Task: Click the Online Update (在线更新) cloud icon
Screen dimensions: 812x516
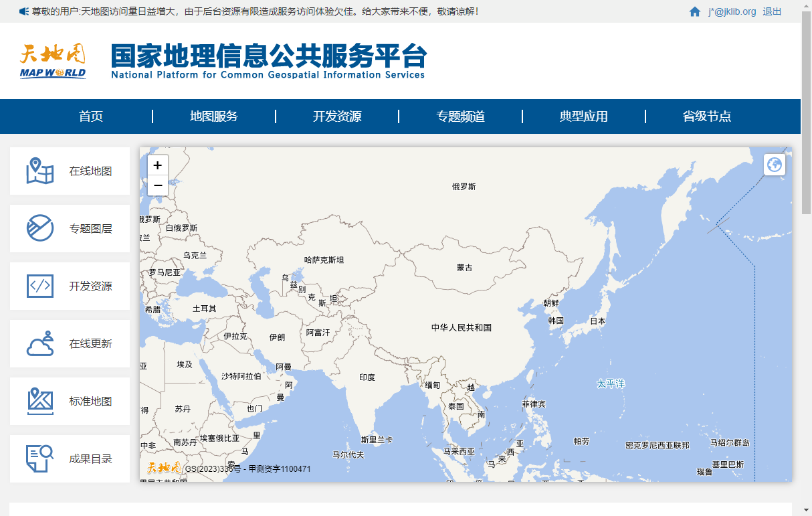Action: point(40,344)
